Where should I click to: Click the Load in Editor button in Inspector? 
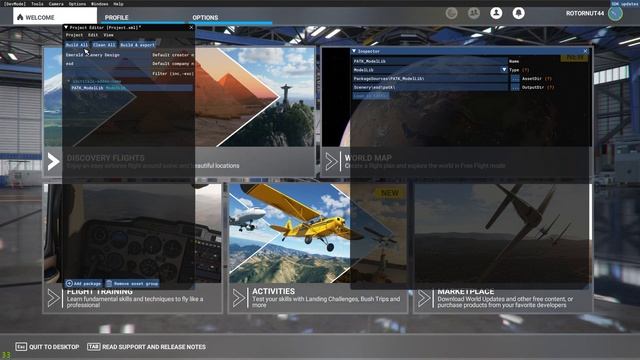click(371, 96)
